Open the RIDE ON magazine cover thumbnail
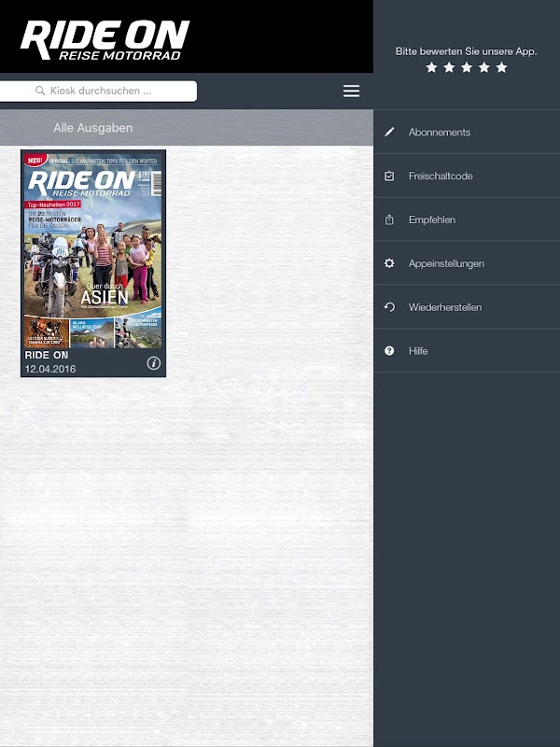Screen dimensions: 560x747 [93, 248]
